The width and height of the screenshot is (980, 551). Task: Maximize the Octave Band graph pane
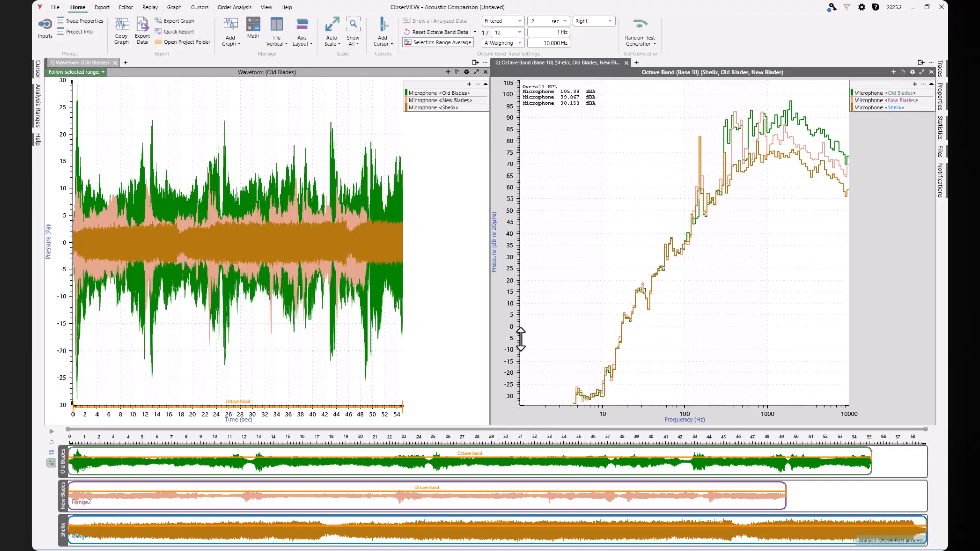922,72
